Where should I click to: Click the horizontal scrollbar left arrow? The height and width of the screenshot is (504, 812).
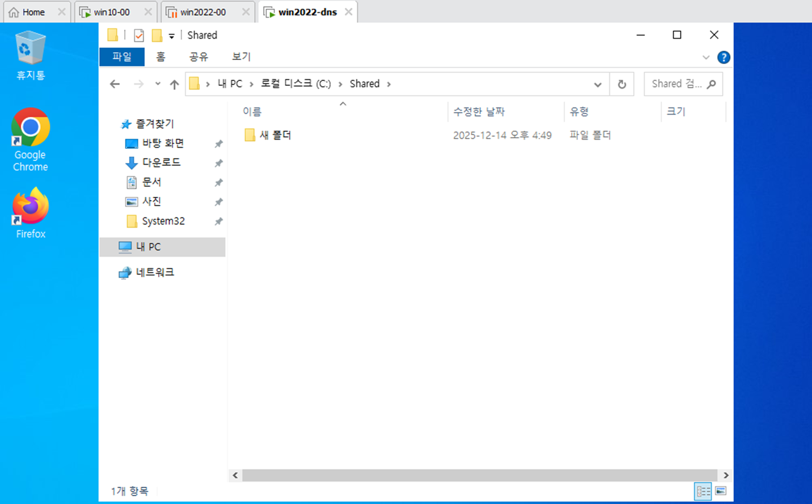pos(235,475)
